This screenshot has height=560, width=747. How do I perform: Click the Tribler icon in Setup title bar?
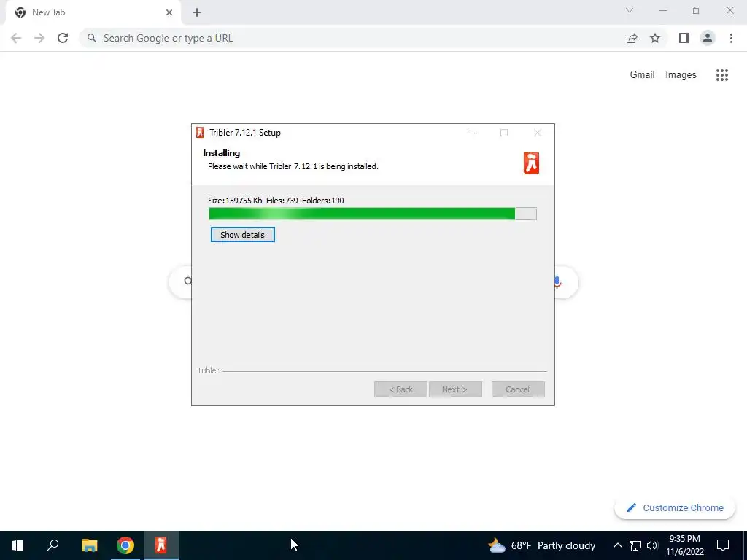tap(200, 133)
